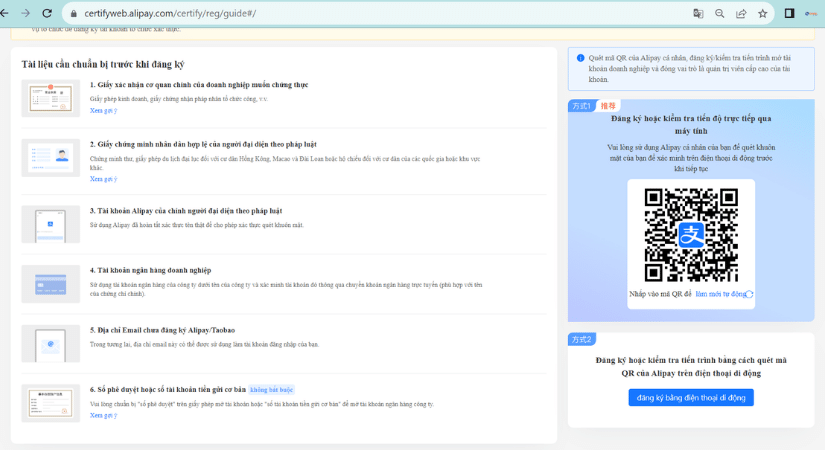Click the 方式2 method tag
The height and width of the screenshot is (450, 825).
pos(581,339)
